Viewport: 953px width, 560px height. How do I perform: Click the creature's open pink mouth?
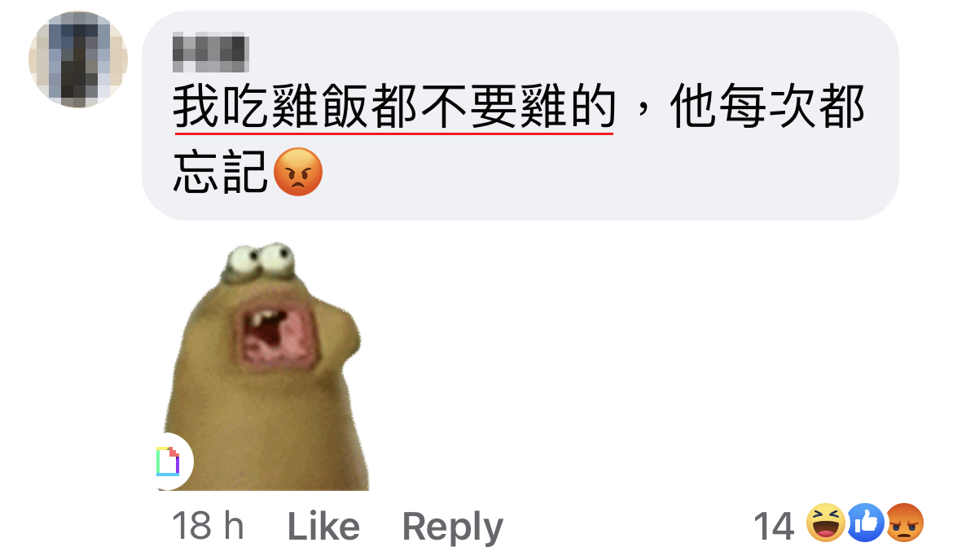coord(279,338)
